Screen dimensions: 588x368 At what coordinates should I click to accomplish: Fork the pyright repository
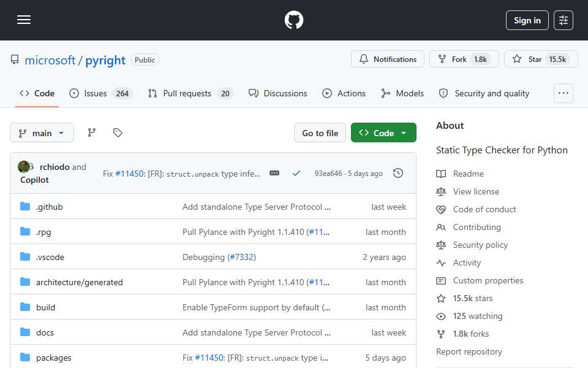[464, 59]
